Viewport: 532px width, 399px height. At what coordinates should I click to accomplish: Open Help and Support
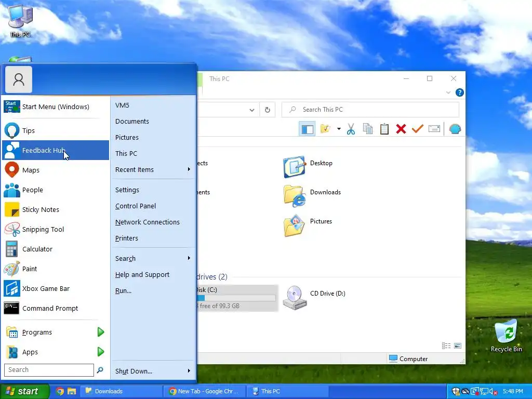click(153, 274)
